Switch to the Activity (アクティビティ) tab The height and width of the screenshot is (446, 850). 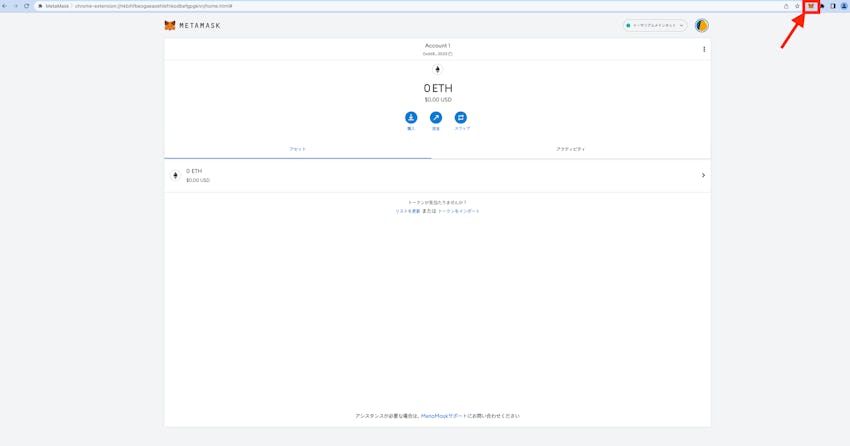(x=570, y=149)
